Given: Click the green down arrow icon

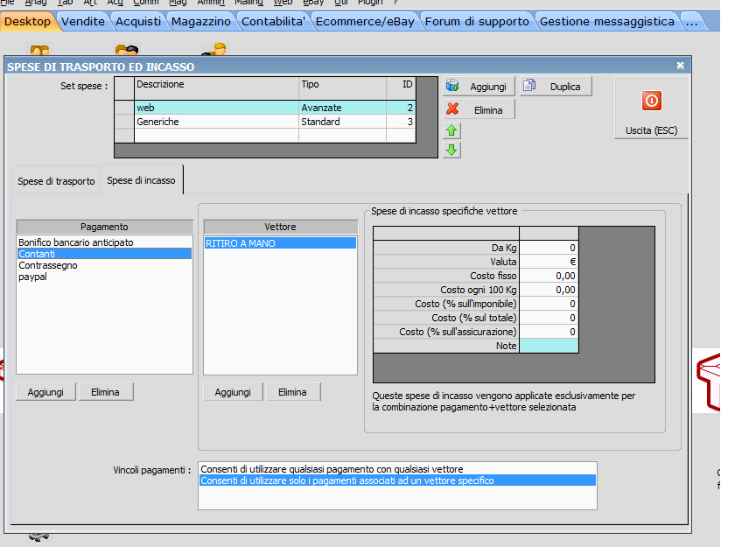Looking at the screenshot, I should [451, 150].
